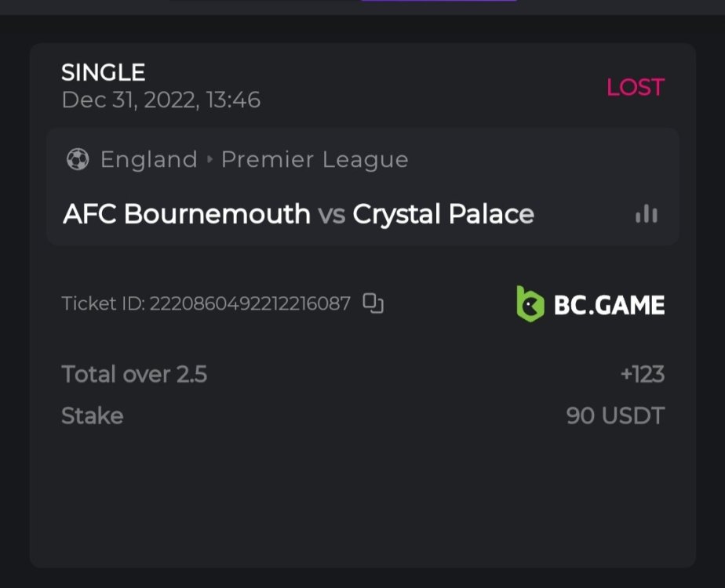Copy the ticket ID with copy icon
Image resolution: width=725 pixels, height=588 pixels.
pyautogui.click(x=373, y=303)
